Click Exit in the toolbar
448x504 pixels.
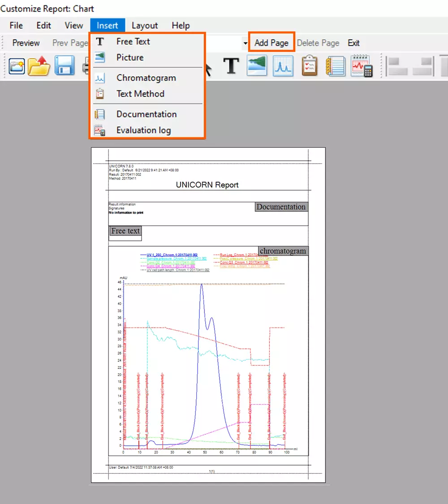pos(353,43)
